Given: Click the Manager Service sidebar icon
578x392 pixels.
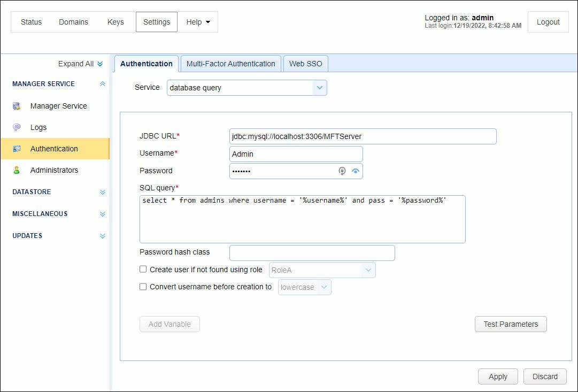Looking at the screenshot, I should click(17, 106).
